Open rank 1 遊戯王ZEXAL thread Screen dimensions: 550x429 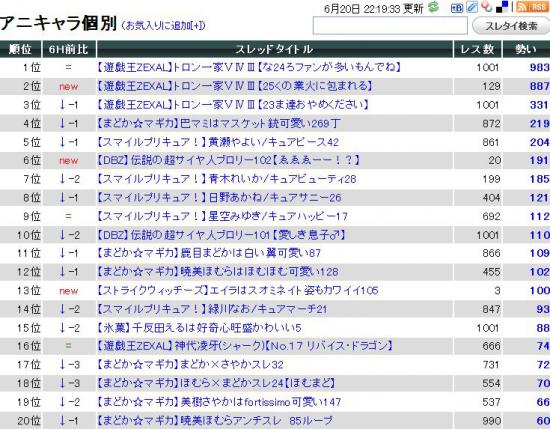[x=249, y=67]
